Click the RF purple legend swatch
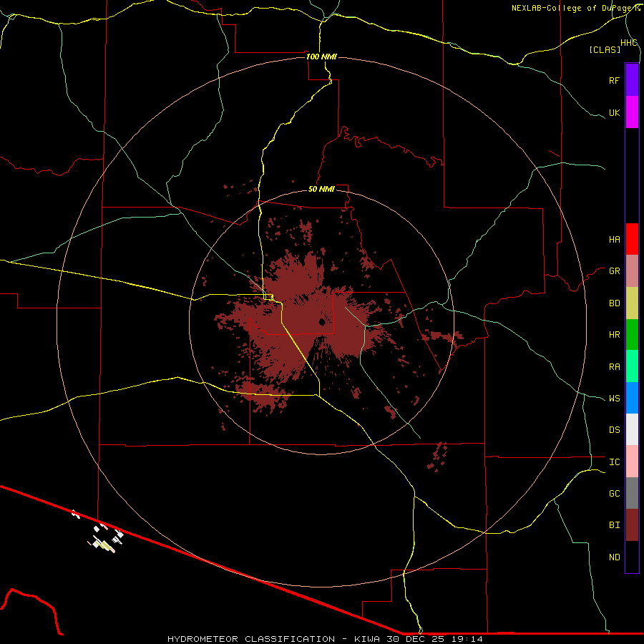Image resolution: width=644 pixels, height=644 pixels. pos(632,80)
